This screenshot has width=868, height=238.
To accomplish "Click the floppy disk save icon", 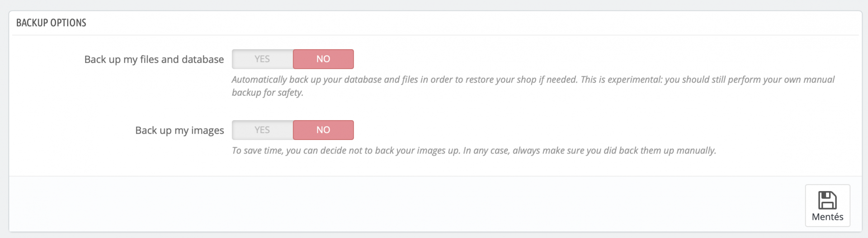I will [827, 200].
